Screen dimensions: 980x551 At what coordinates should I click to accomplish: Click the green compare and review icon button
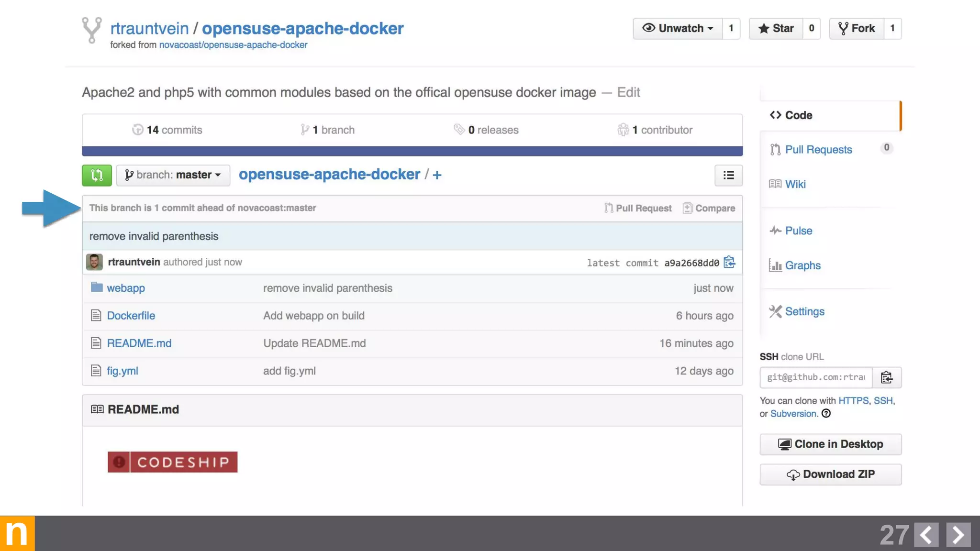click(97, 175)
